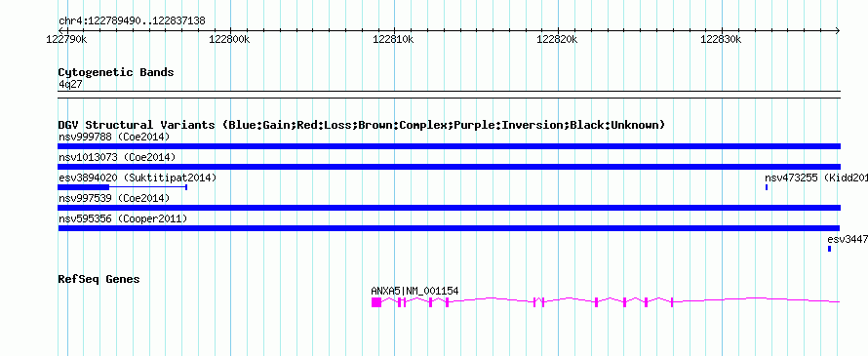Click the nsv595356 (Cooper2011) variant label

(123, 219)
